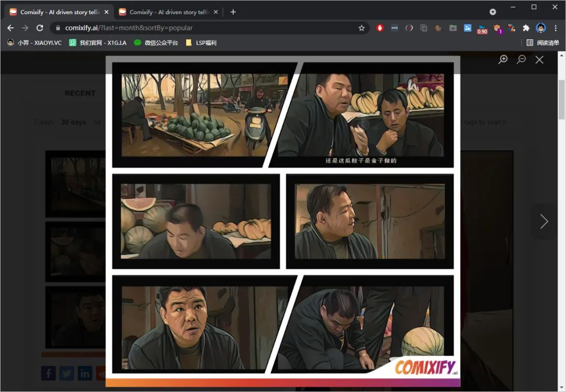Open the blue image picture extension

point(467,28)
